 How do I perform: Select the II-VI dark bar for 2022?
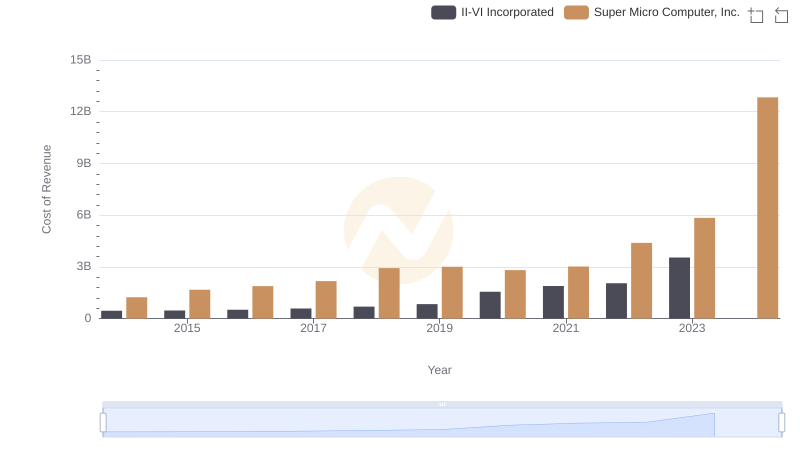(616, 301)
